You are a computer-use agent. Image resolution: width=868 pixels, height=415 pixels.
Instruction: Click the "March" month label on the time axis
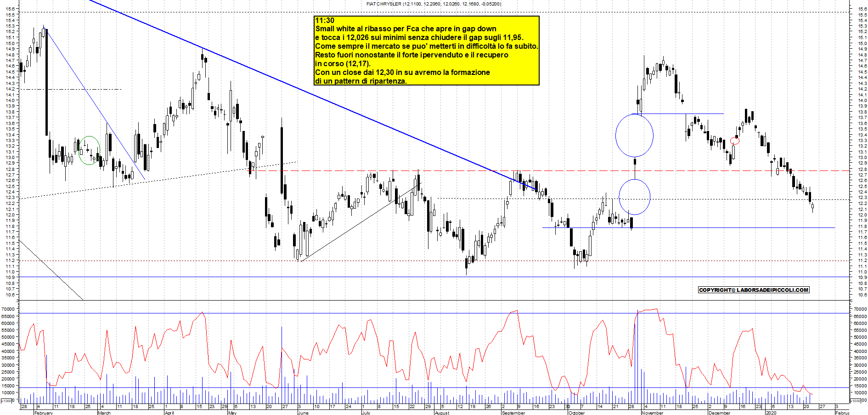pos(104,413)
